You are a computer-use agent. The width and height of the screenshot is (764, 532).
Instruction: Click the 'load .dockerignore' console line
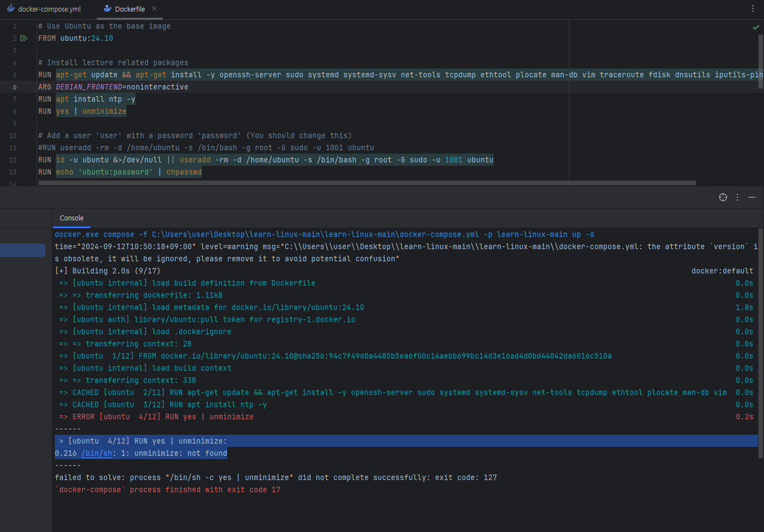click(x=145, y=331)
